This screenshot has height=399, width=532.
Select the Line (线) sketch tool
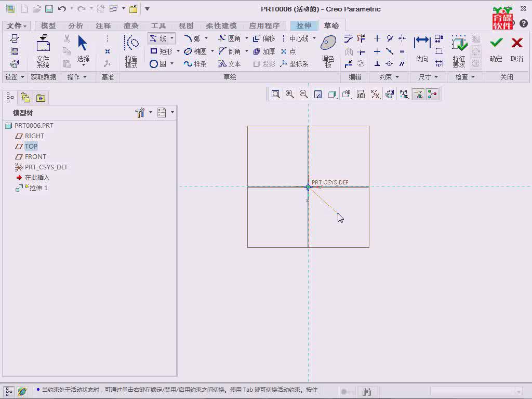click(158, 38)
